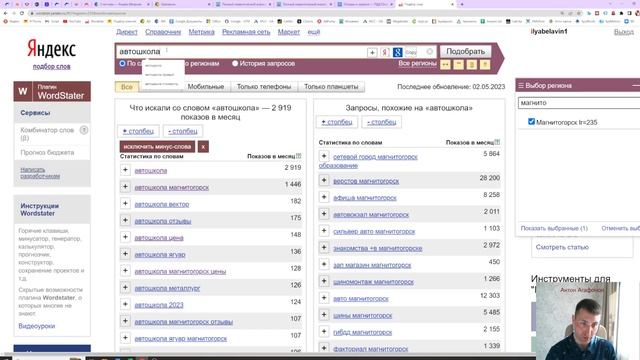Click the plus icon inside search field
This screenshot has height=360, width=640.
[x=372, y=52]
